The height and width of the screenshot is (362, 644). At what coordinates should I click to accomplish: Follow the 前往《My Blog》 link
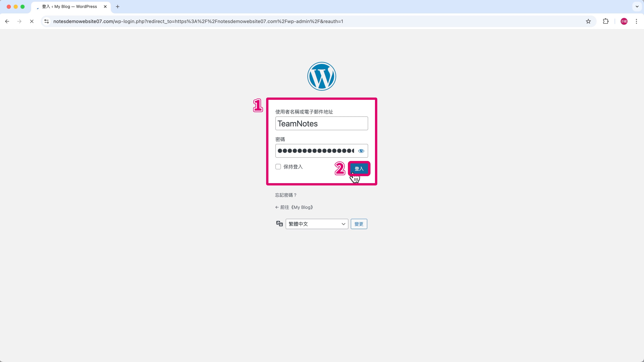[294, 207]
